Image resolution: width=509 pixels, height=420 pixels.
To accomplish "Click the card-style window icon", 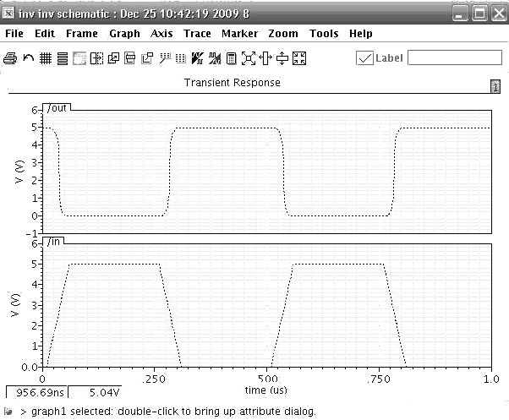I will pyautogui.click(x=130, y=58).
